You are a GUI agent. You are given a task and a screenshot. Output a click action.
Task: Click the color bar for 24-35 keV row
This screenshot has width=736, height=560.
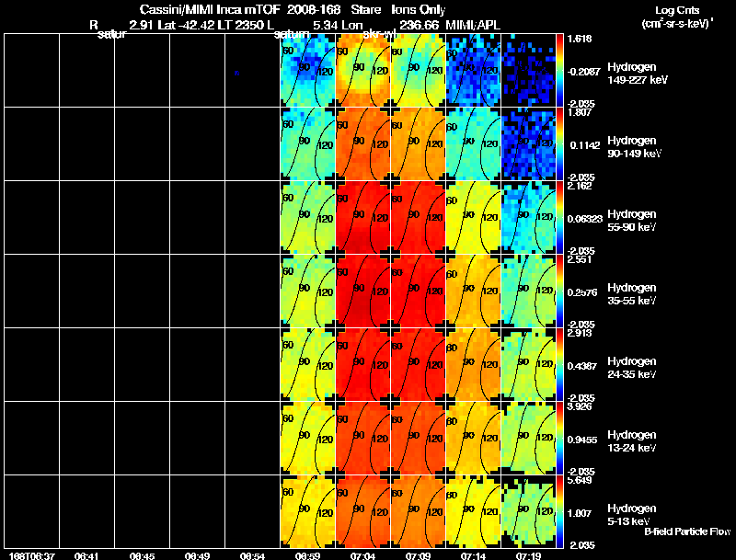point(559,365)
